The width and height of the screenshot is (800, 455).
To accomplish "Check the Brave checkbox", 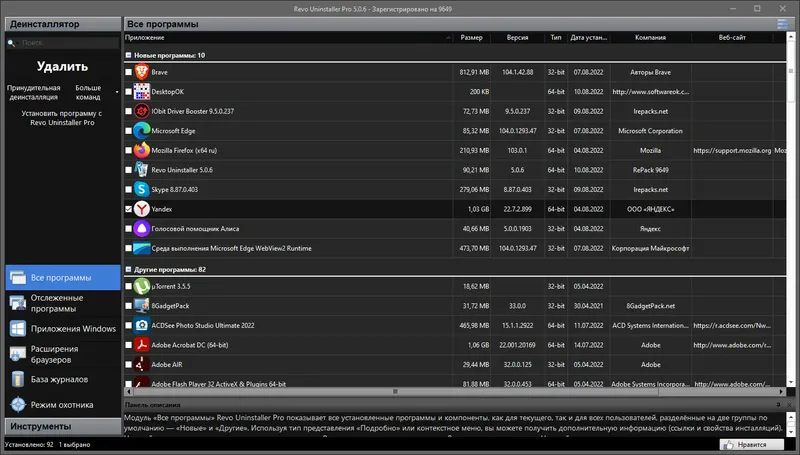I will [129, 72].
